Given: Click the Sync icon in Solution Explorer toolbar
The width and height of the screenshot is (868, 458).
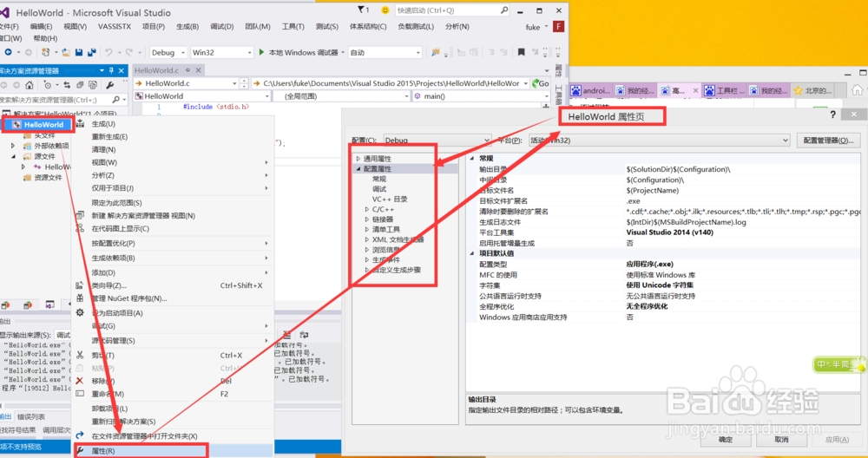Looking at the screenshot, I should (x=67, y=85).
